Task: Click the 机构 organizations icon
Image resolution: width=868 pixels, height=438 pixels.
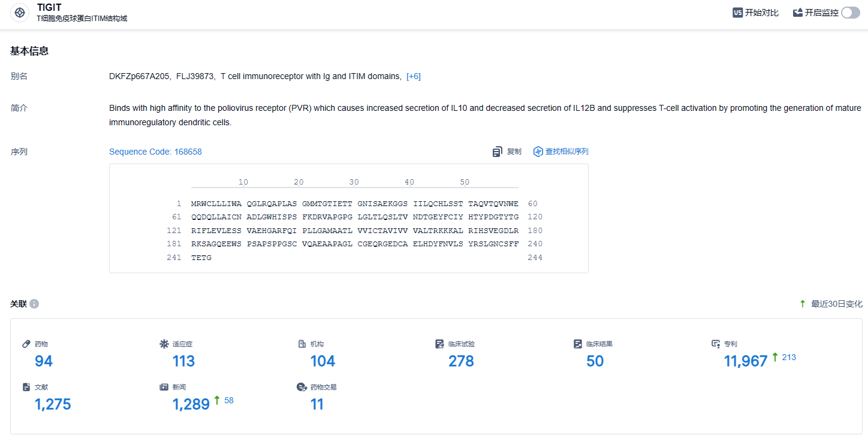Action: pos(302,344)
